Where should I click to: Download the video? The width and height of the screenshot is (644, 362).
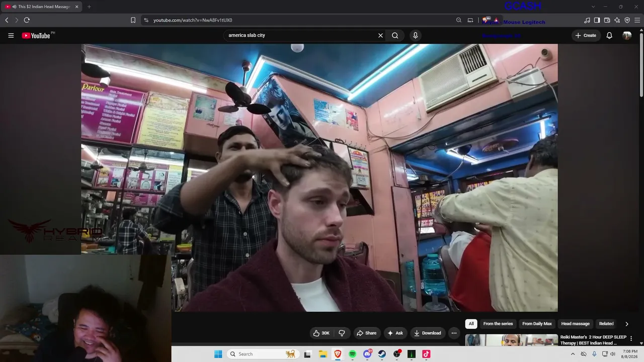428,333
